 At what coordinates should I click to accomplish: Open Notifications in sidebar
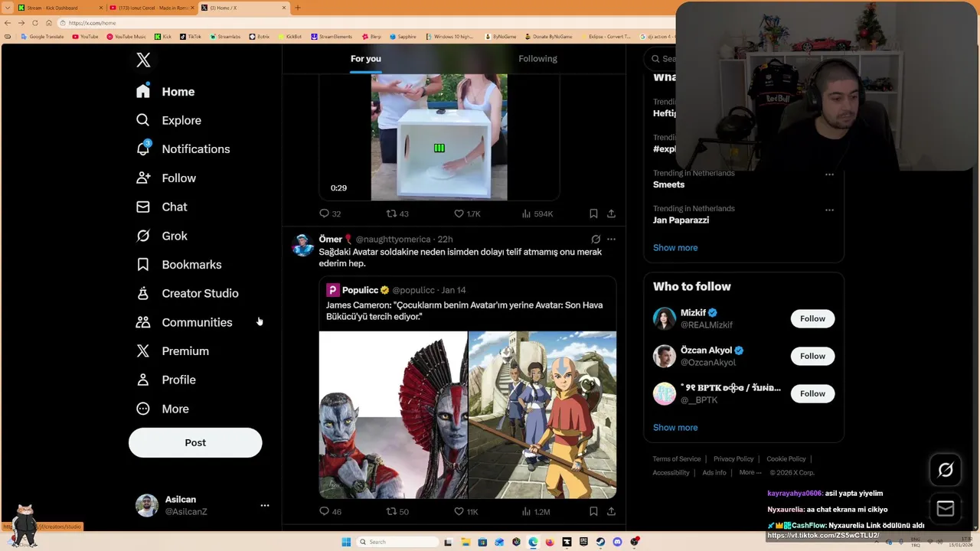pos(182,149)
